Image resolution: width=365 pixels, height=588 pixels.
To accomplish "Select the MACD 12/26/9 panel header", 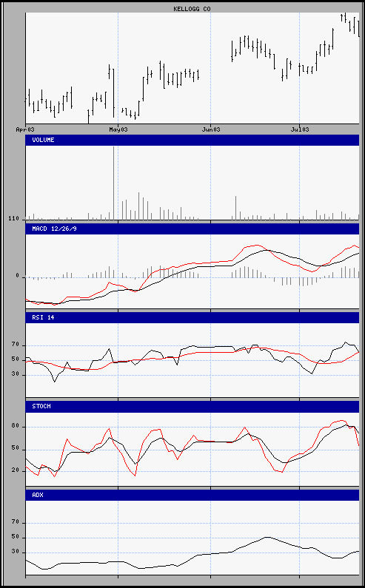I will click(x=192, y=229).
